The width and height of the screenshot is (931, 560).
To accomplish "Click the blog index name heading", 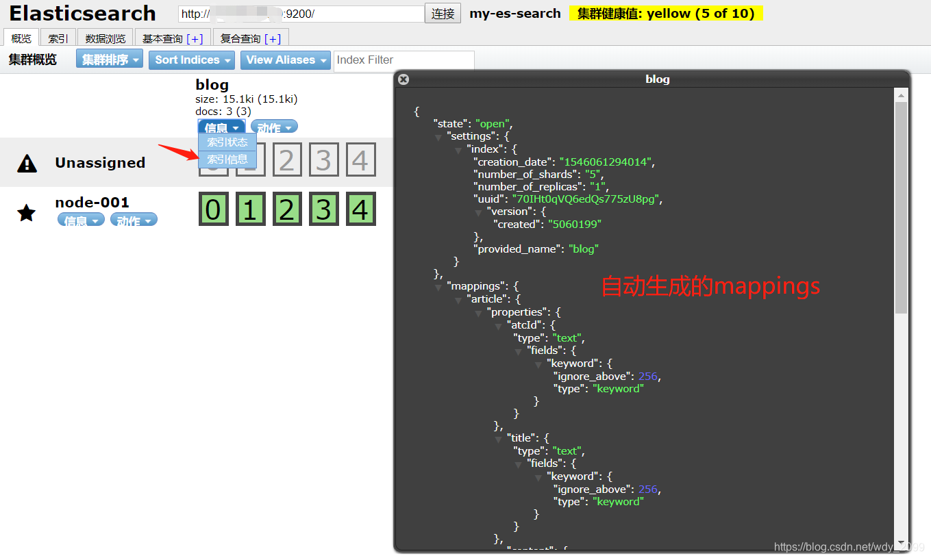I will pos(212,85).
